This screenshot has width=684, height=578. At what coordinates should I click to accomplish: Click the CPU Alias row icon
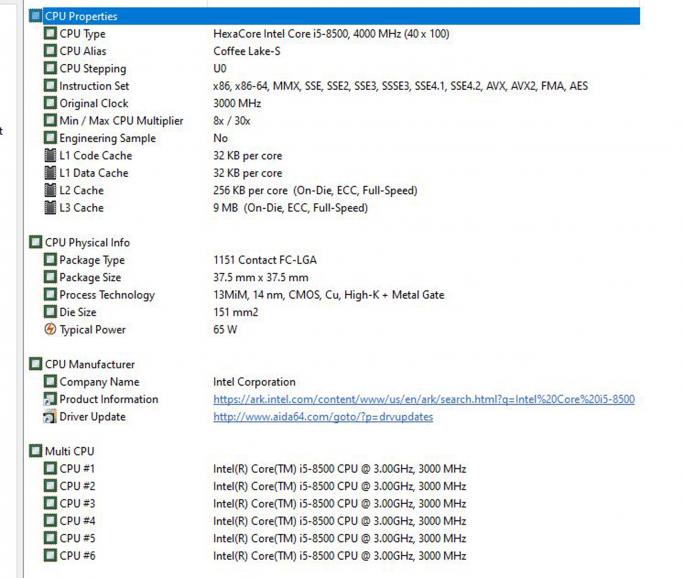(x=50, y=51)
